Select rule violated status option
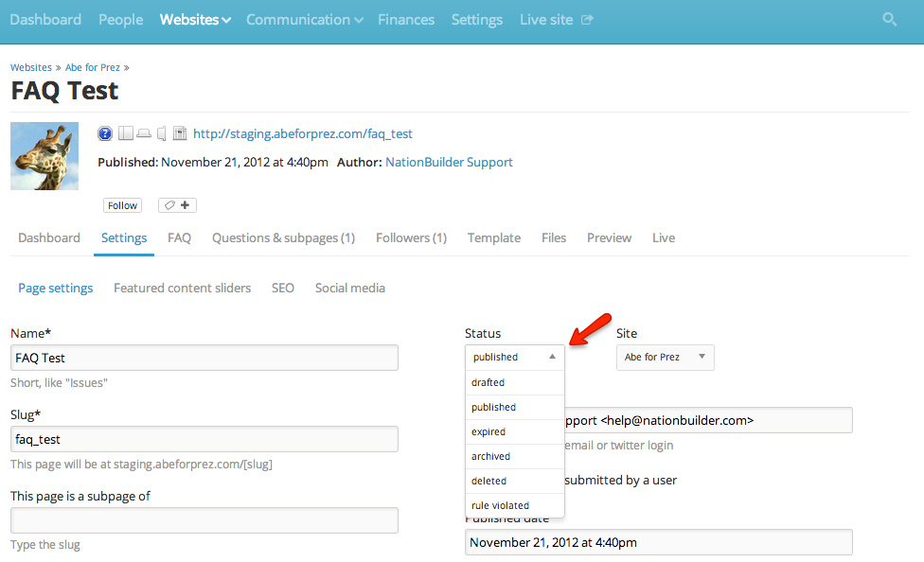Viewport: 924px width, 562px height. coord(514,505)
